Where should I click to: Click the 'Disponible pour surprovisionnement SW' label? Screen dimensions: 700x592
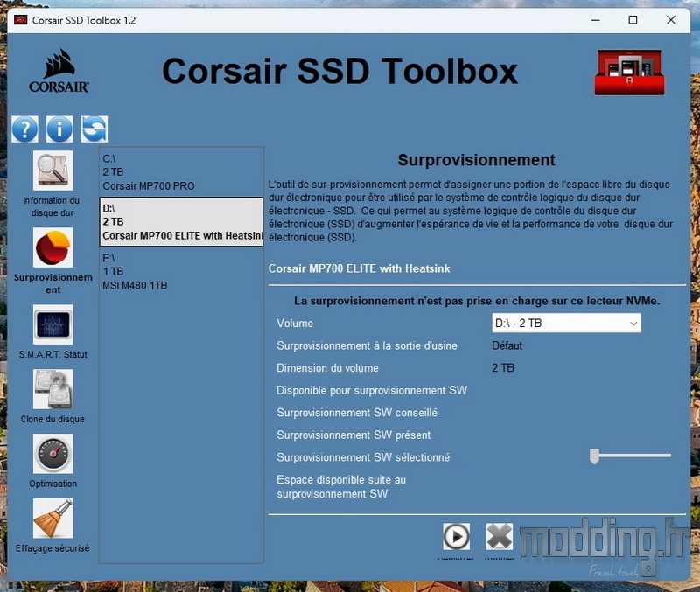(x=372, y=390)
